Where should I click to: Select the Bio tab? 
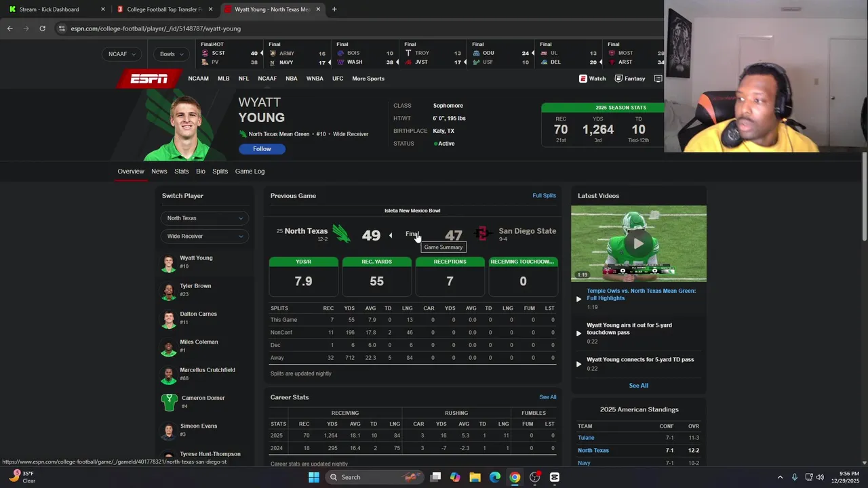(x=201, y=171)
